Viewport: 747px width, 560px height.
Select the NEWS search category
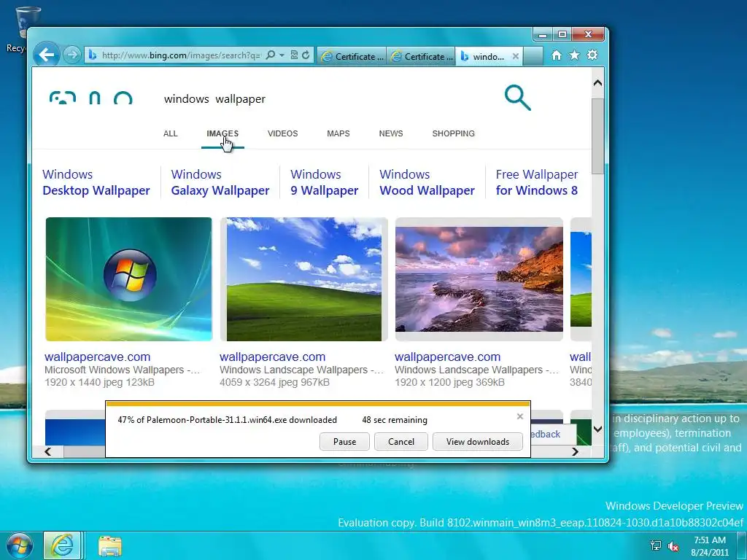tap(391, 134)
